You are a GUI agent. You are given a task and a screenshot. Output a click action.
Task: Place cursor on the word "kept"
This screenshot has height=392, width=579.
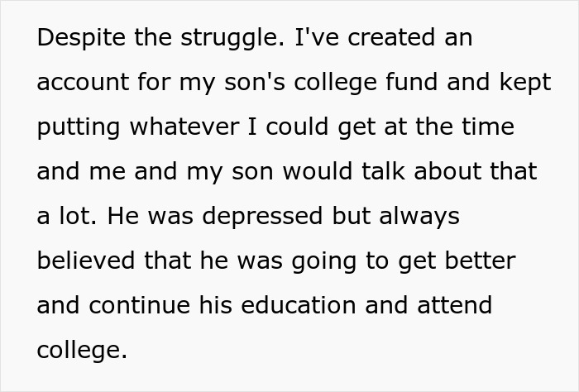(x=524, y=84)
